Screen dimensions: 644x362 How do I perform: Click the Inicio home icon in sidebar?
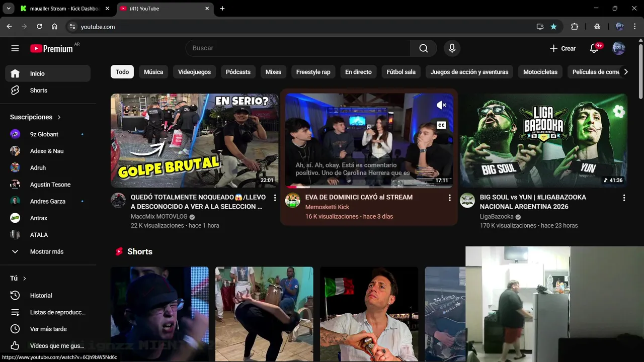tap(15, 73)
